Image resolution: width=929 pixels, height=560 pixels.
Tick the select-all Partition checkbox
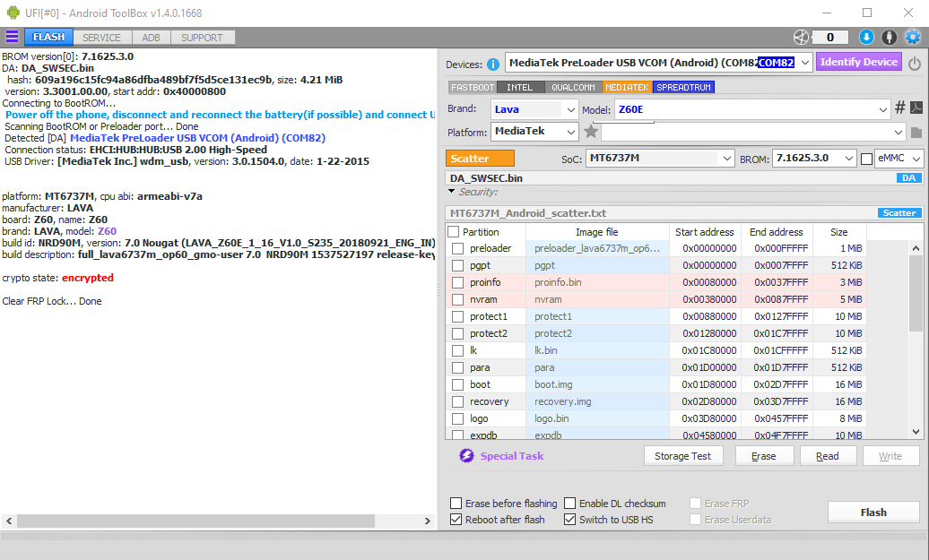click(x=454, y=232)
